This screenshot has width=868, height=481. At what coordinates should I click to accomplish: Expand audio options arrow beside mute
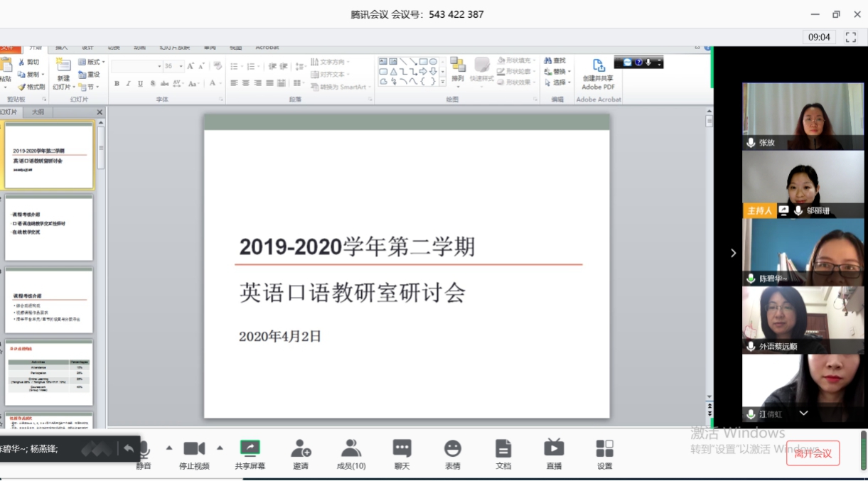click(168, 448)
